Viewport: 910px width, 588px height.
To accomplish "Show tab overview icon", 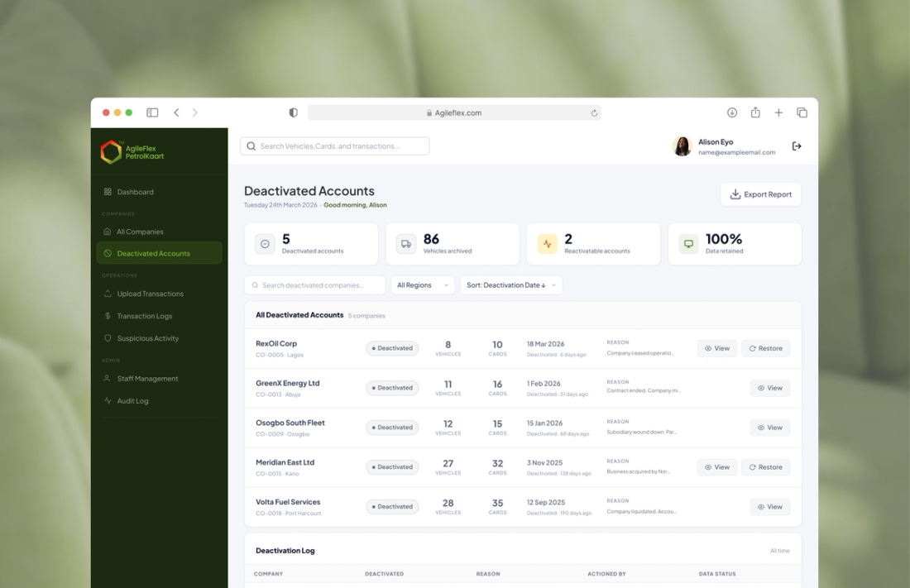I will coord(802,112).
